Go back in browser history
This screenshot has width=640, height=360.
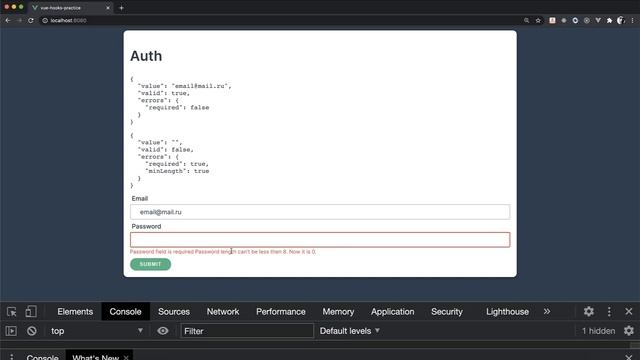8,20
